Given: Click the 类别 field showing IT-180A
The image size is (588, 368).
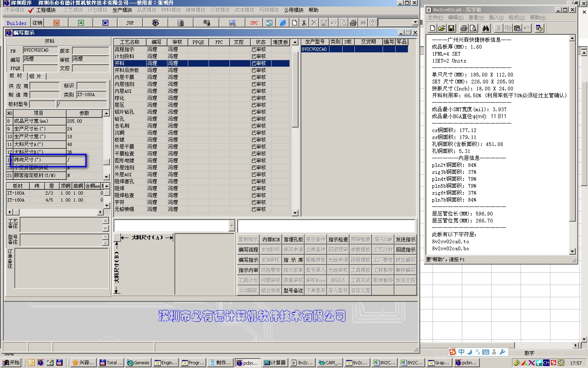Looking at the screenshot, I should coord(91,94).
